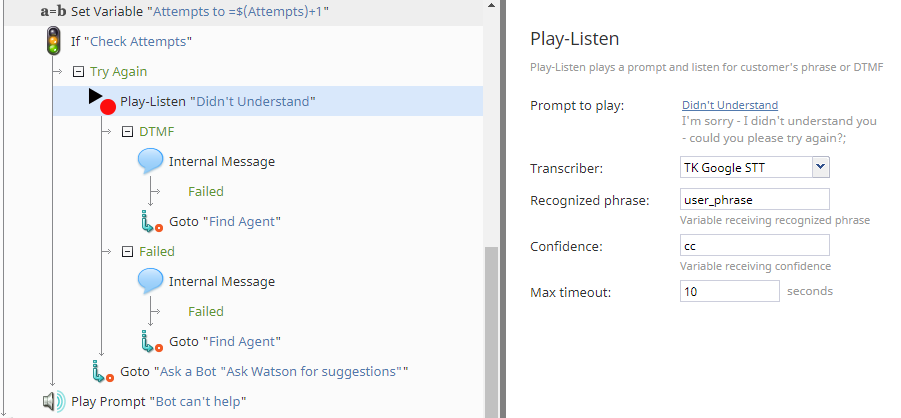901x418 pixels.
Task: Click Internal Message bubble icon under DTMF
Action: [151, 161]
